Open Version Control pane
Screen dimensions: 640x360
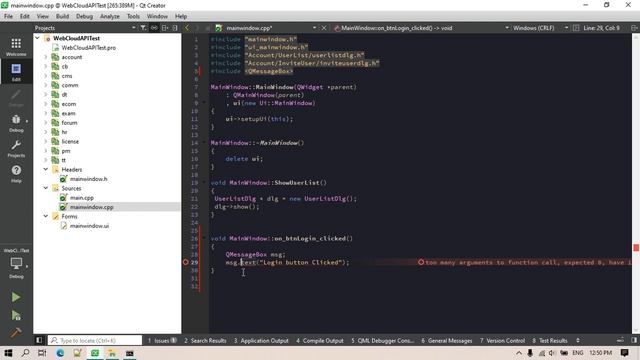[502, 340]
